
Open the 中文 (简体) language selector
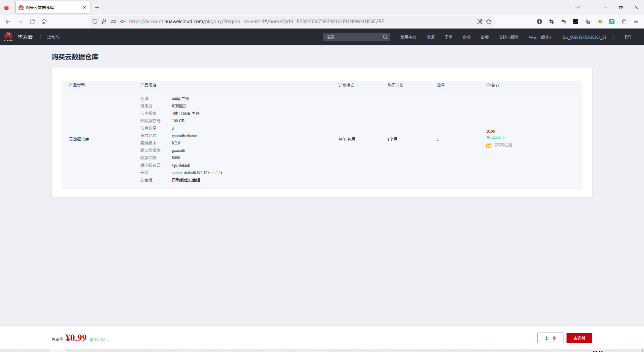point(540,37)
